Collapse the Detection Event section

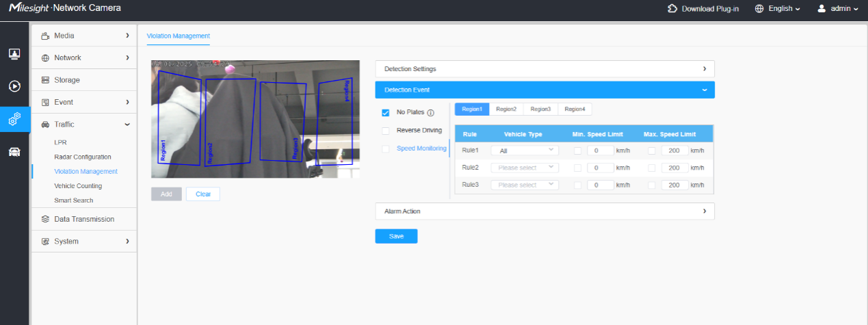click(x=544, y=90)
